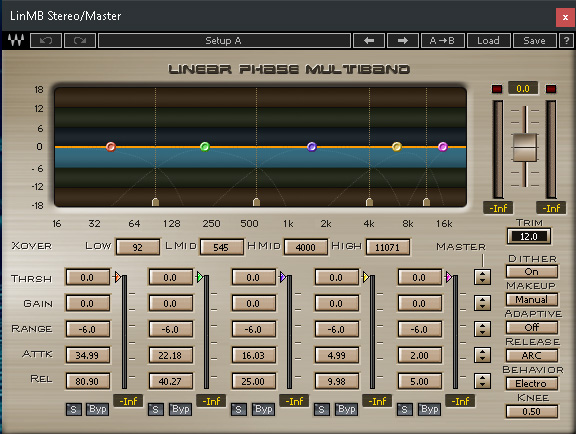Viewport: 576px width, 434px height.
Task: Click the master Rel up/down stepper
Action: (x=482, y=381)
